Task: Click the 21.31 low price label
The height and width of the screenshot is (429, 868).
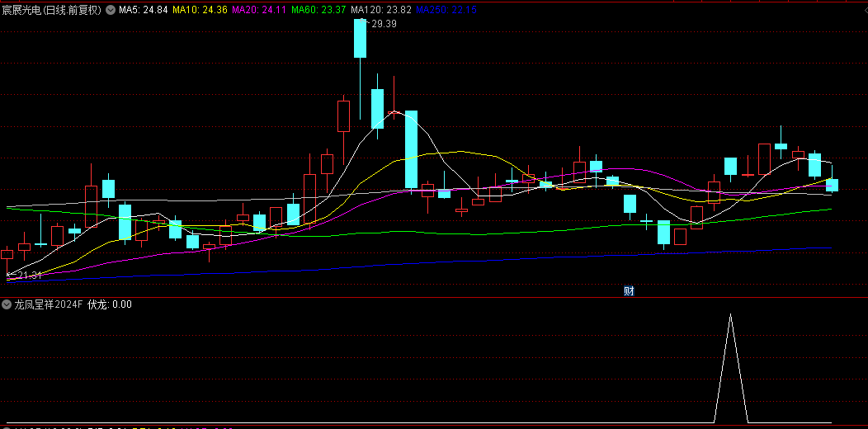Action: 28,275
